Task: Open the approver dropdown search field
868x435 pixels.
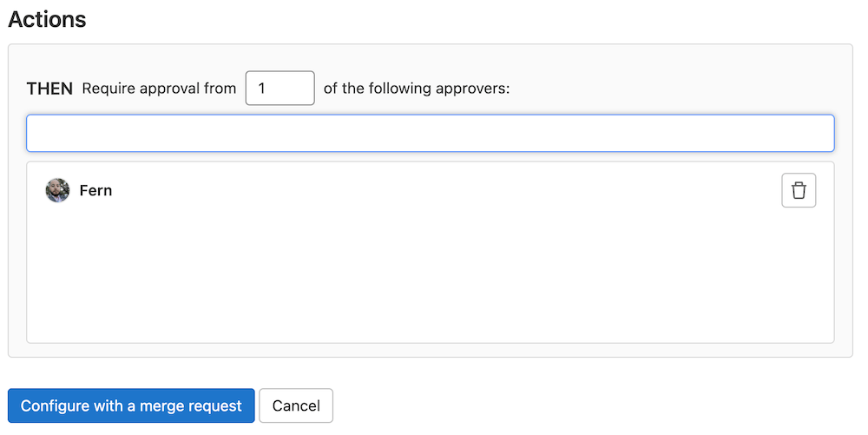Action: pyautogui.click(x=431, y=134)
